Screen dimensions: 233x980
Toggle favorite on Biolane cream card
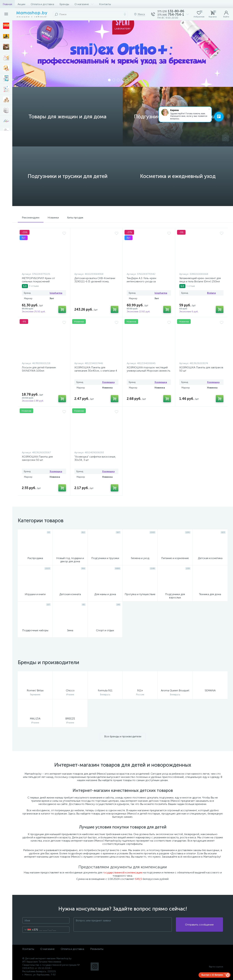[x=222, y=233]
